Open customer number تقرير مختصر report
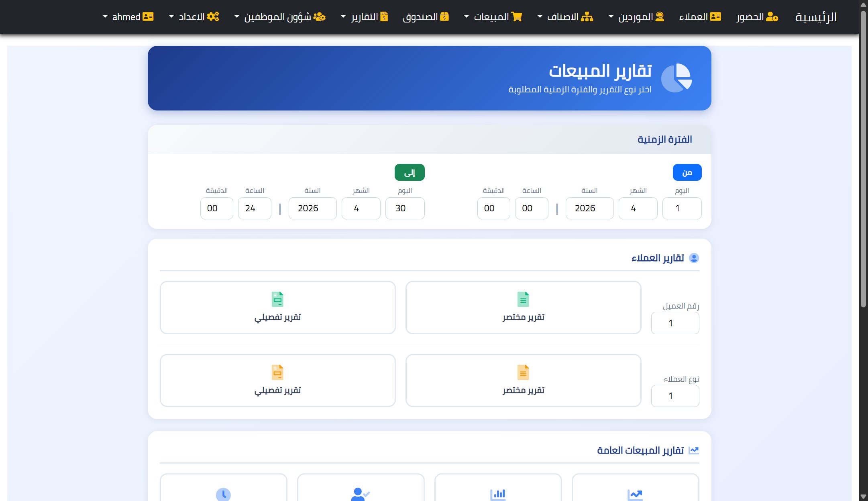This screenshot has height=501, width=868. (523, 307)
